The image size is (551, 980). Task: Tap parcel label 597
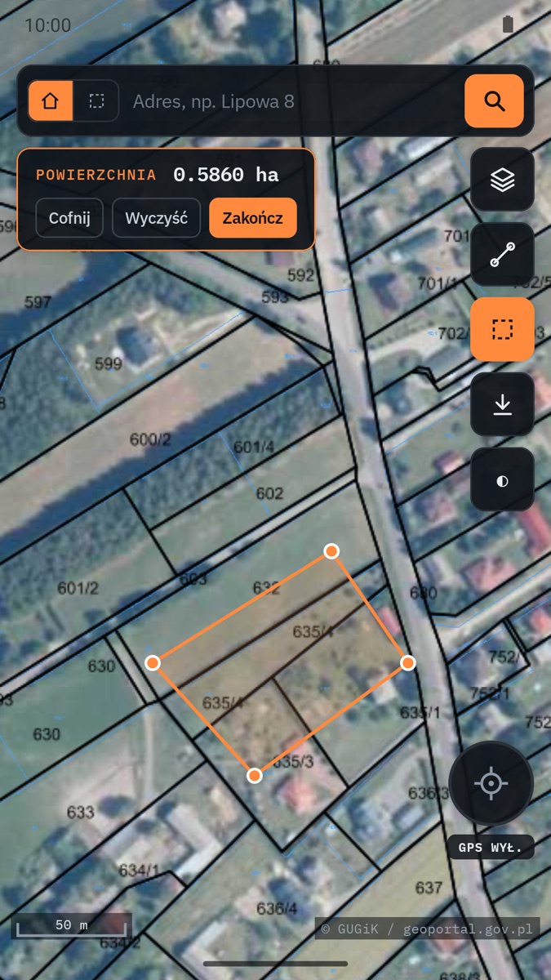click(38, 302)
